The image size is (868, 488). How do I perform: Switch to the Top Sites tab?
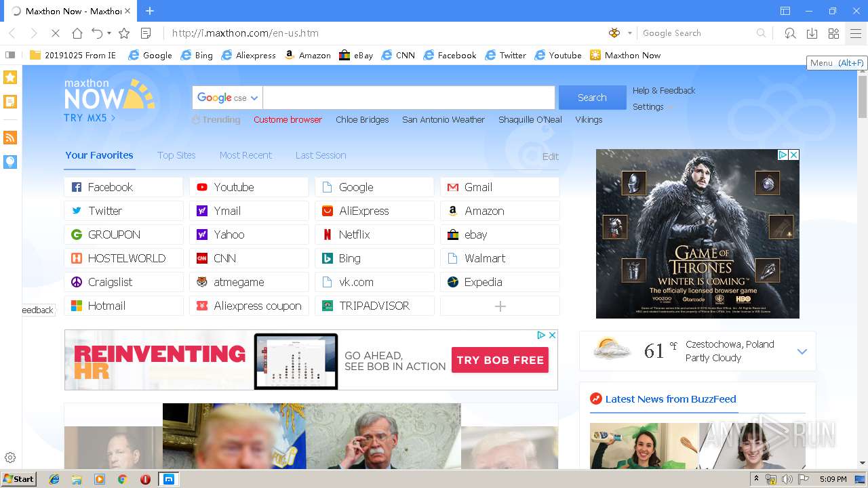pos(176,155)
